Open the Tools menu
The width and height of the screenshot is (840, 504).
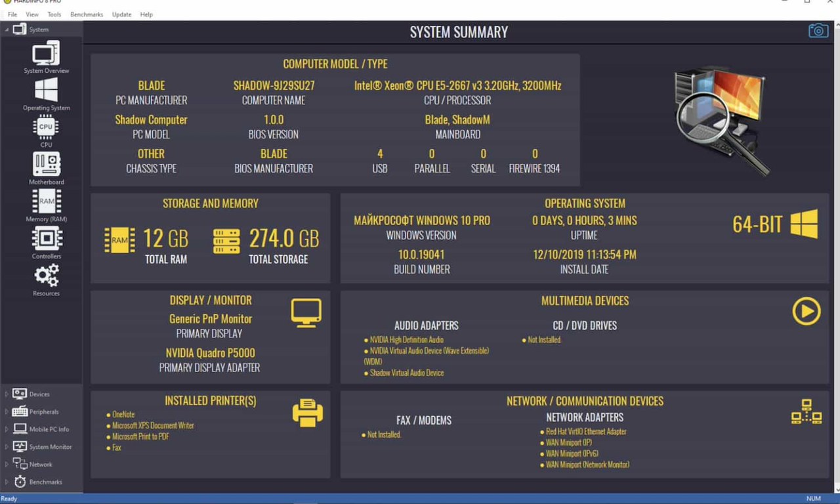(54, 14)
